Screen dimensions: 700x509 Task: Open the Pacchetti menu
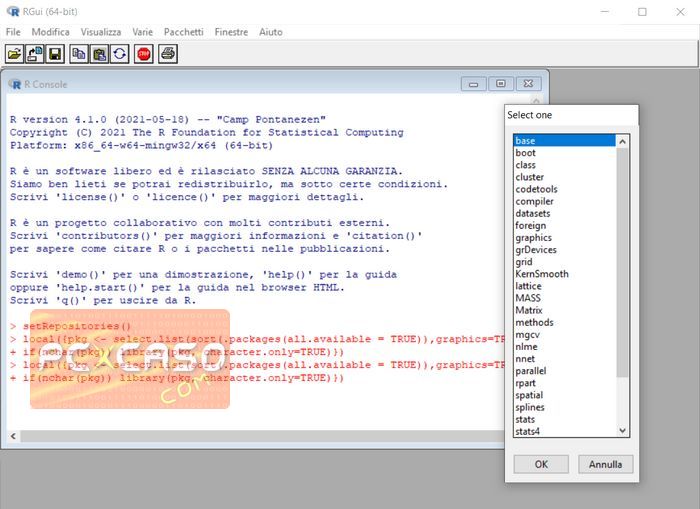183,32
